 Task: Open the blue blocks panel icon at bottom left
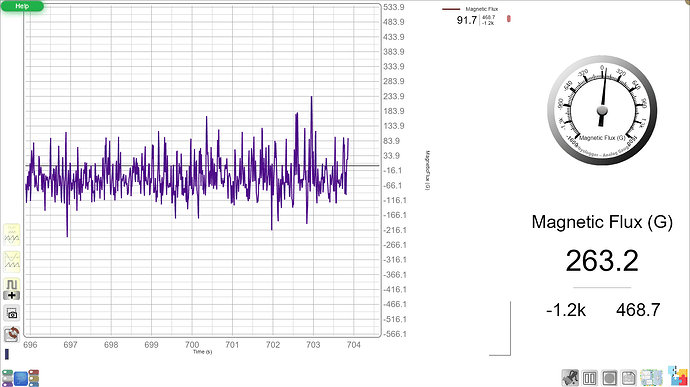(21, 378)
